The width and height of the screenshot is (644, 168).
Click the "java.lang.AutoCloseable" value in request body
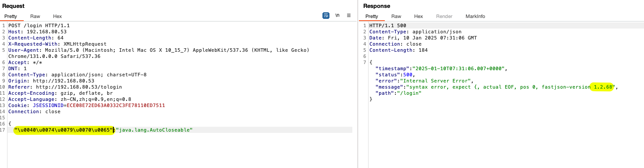154,130
